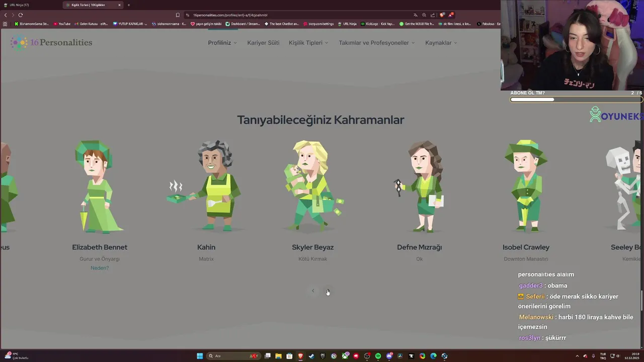Select Elizabeth Bennet character figure
Screen dimensions: 644x362
click(x=100, y=187)
